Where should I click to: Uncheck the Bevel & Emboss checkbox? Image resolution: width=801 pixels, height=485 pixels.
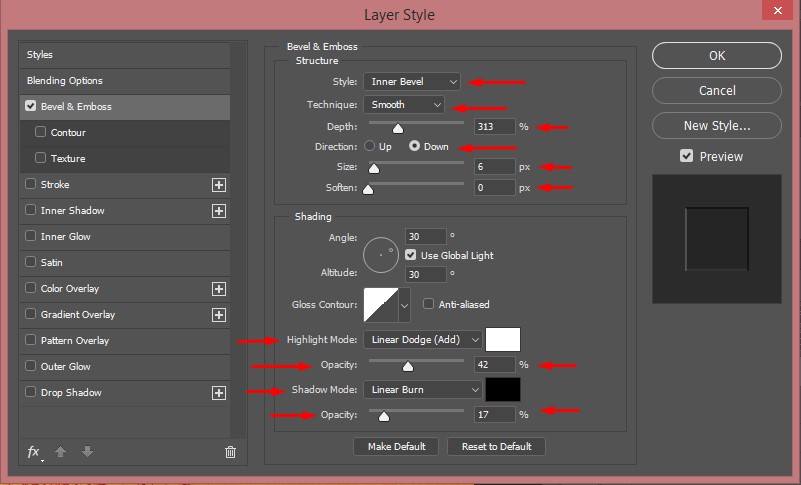coord(31,106)
